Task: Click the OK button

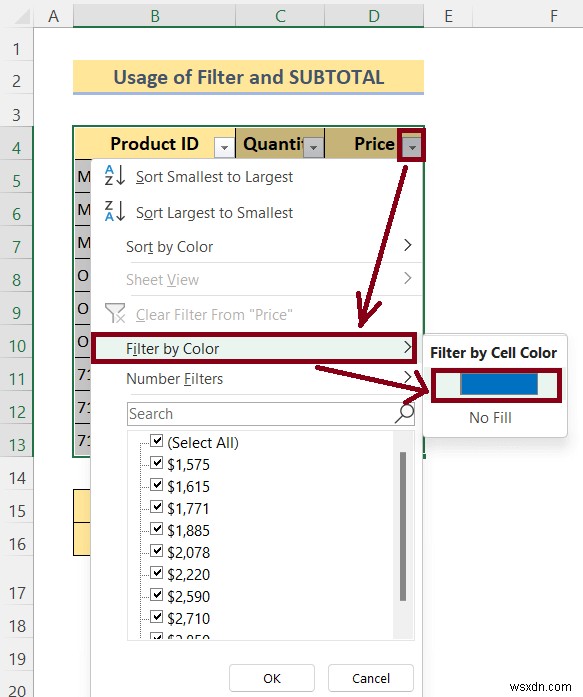Action: click(x=272, y=678)
